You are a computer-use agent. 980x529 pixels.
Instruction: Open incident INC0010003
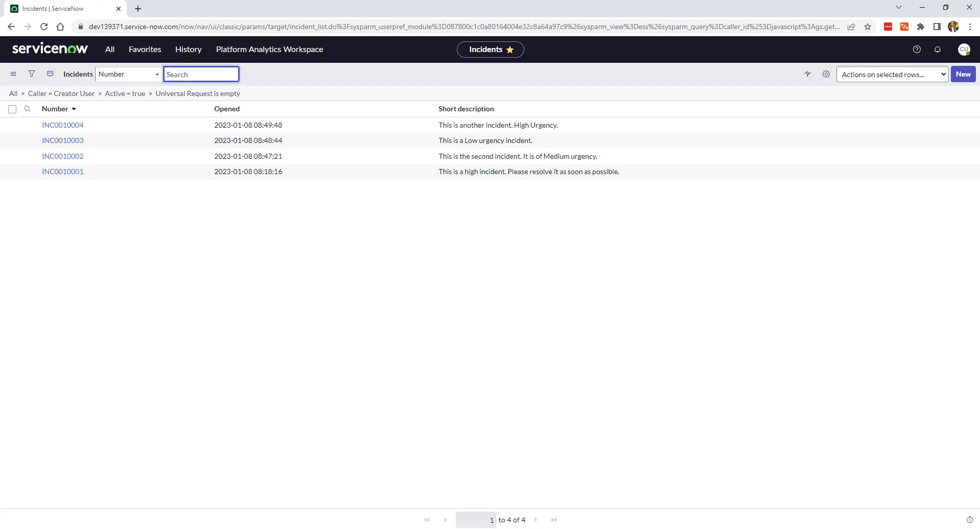[63, 140]
